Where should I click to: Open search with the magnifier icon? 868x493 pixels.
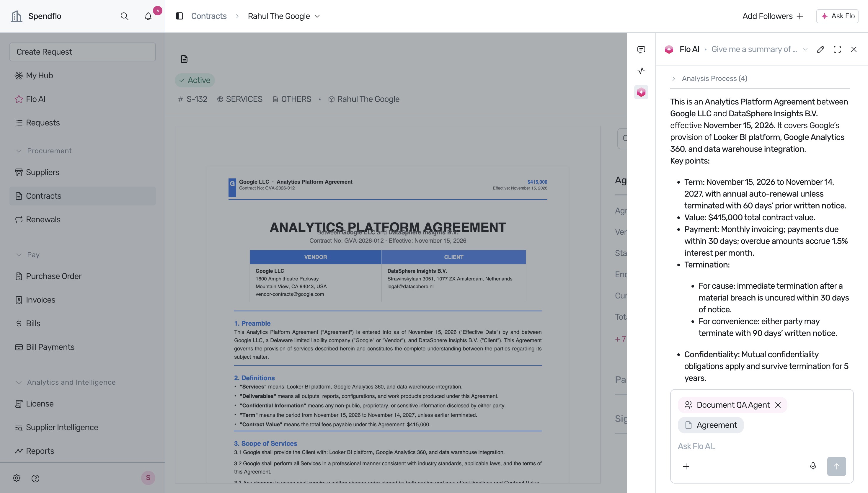click(x=124, y=16)
